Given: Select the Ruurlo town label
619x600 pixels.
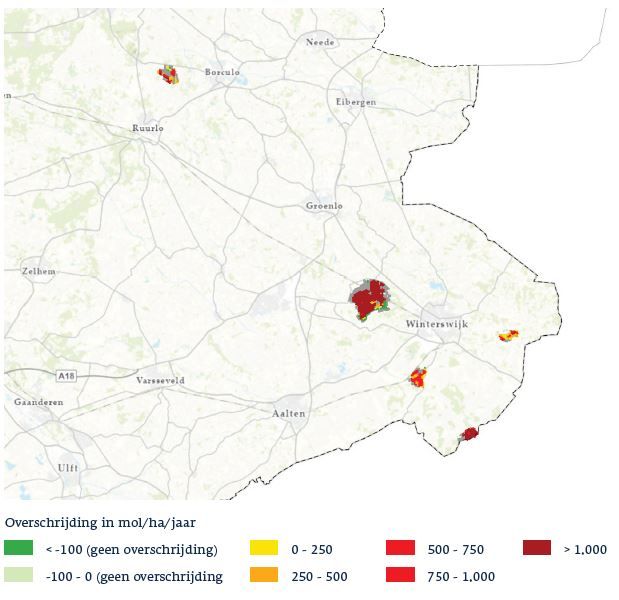Looking at the screenshot, I should pyautogui.click(x=148, y=128).
